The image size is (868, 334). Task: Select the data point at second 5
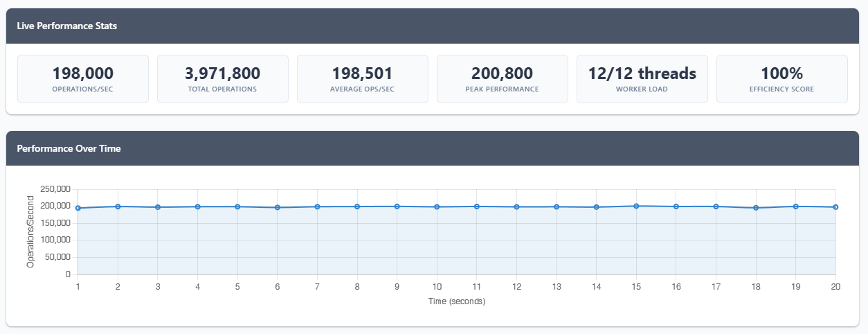tap(237, 206)
